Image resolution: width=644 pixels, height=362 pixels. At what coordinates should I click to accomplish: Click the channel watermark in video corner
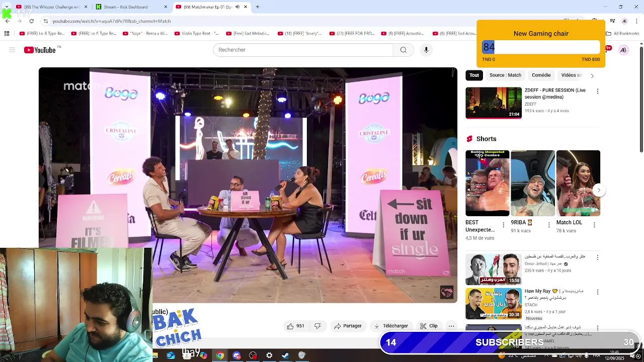click(x=447, y=293)
